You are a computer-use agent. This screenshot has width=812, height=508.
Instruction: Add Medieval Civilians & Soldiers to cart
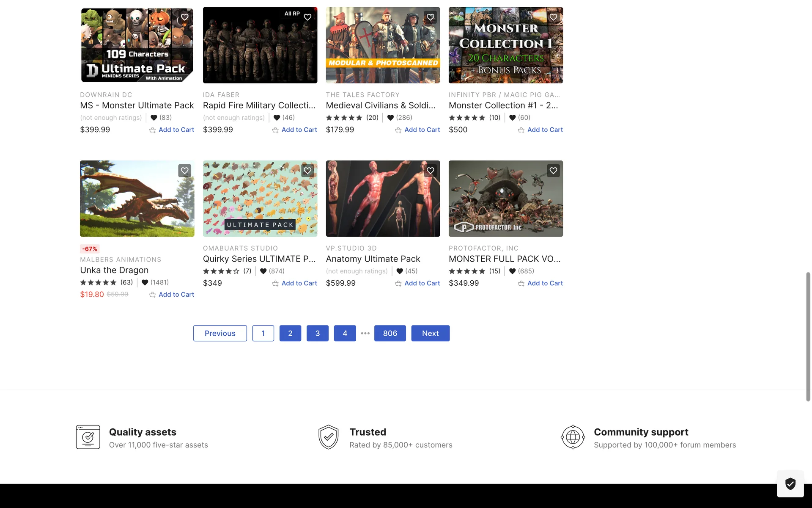pyautogui.click(x=422, y=130)
